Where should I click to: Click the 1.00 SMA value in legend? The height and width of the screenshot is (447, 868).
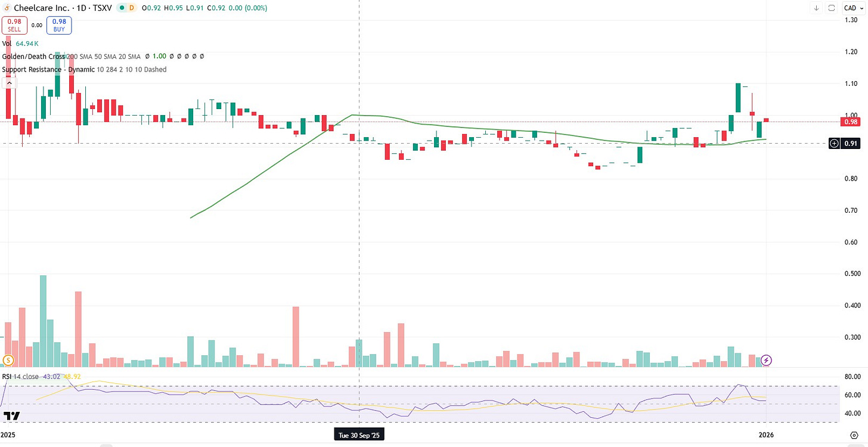tap(159, 56)
